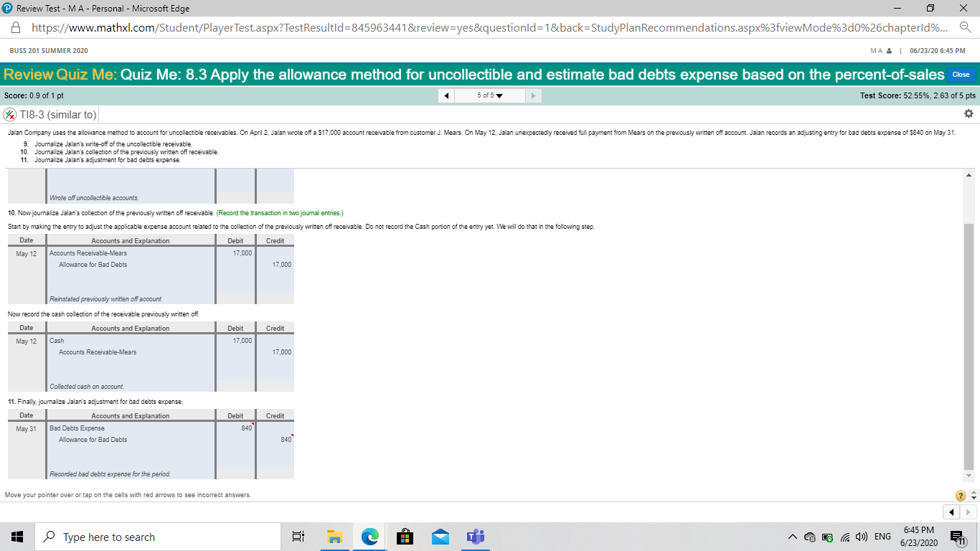Click the OneDrive icon in the system tray
980x551 pixels.
811,536
